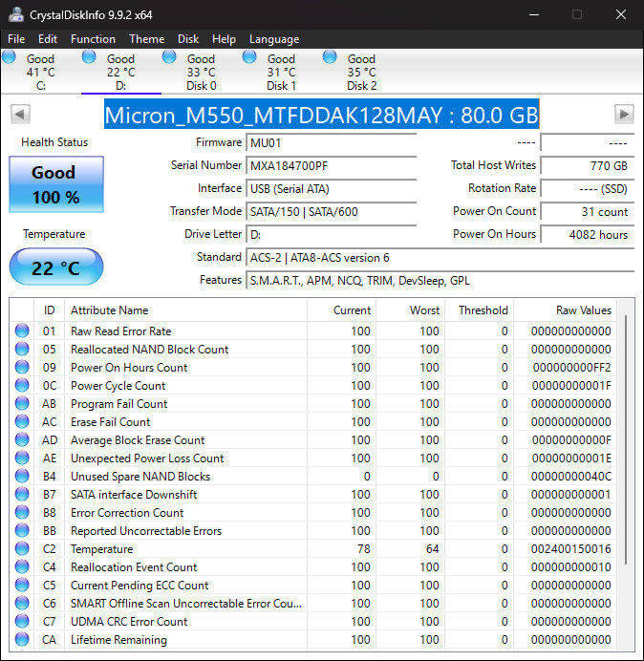Click status orb for Power On Hours Count
Viewport: 644px width, 661px height.
coord(22,367)
